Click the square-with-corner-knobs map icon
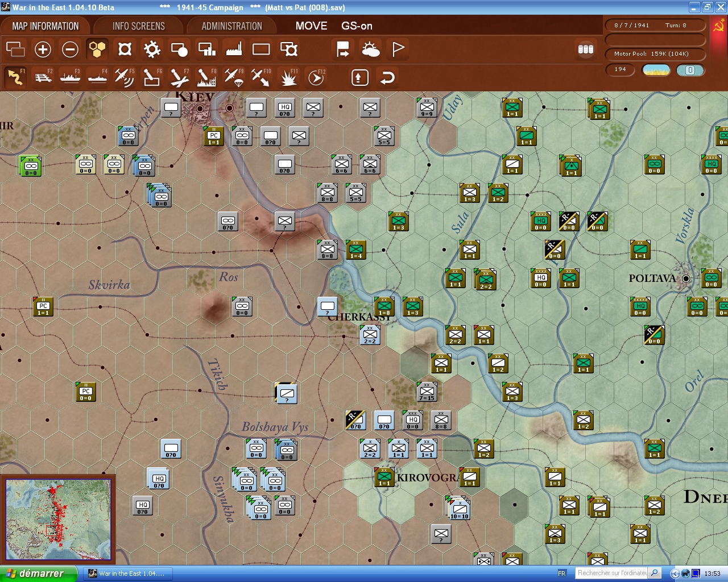Viewport: 728px width, 582px height. point(125,49)
